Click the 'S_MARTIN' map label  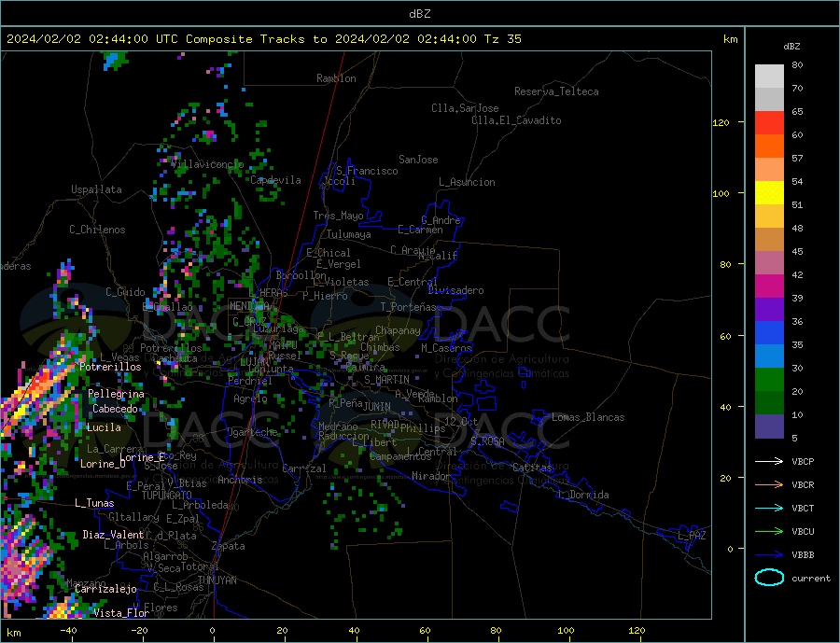pyautogui.click(x=386, y=380)
